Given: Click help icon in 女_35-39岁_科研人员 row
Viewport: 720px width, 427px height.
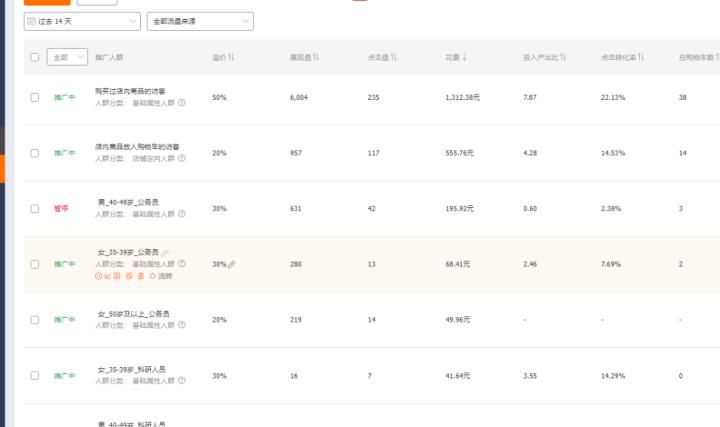Looking at the screenshot, I should click(x=182, y=381).
